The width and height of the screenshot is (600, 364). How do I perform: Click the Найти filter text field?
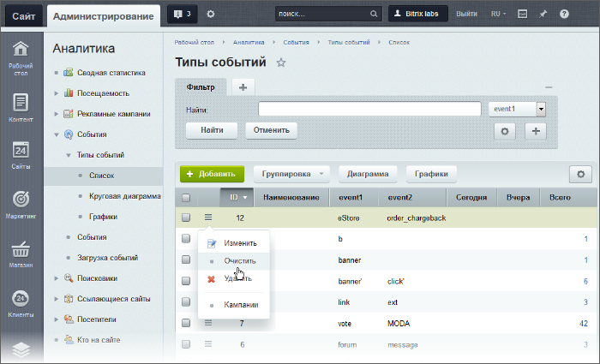[x=369, y=109]
